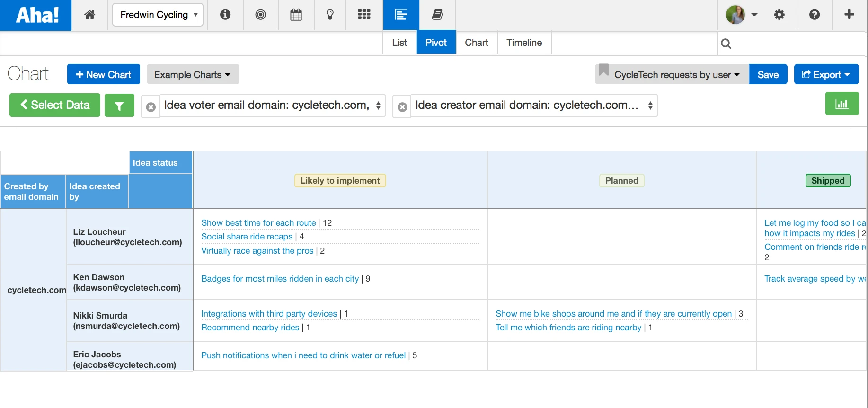Click the search magnifier icon
This screenshot has width=868, height=408.
726,44
